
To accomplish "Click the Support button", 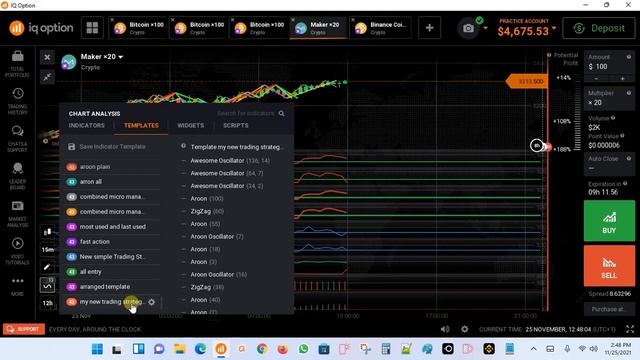I will (24, 329).
